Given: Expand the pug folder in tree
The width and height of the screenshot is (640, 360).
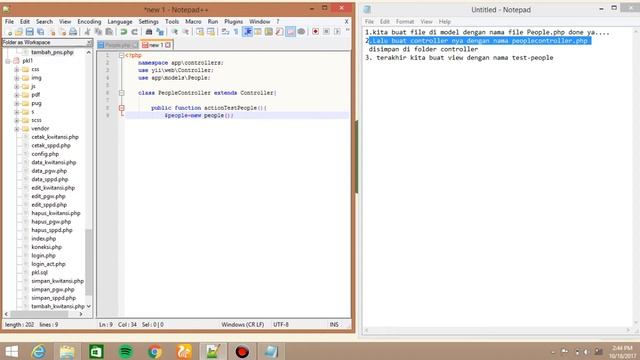Looking at the screenshot, I should point(17,103).
